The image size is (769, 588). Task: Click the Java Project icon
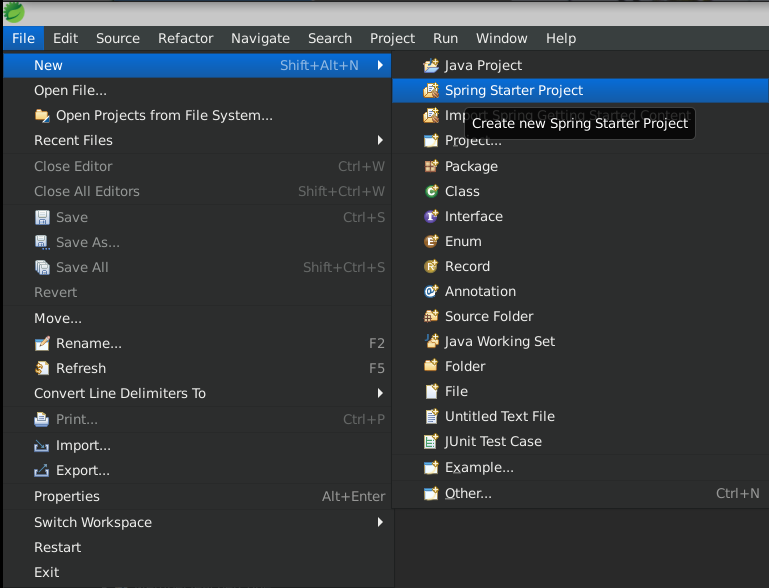click(x=431, y=65)
